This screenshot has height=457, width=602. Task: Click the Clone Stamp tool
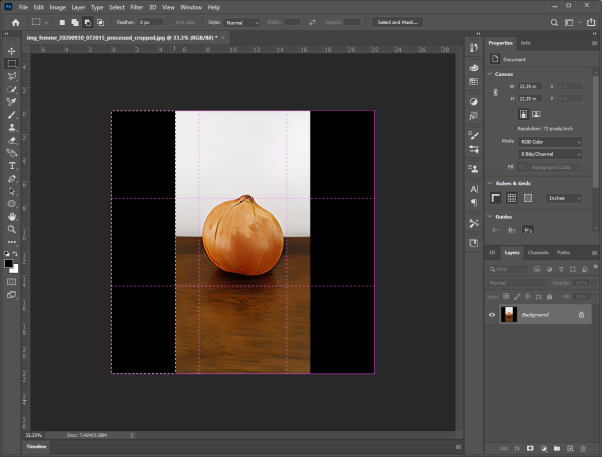[x=12, y=127]
